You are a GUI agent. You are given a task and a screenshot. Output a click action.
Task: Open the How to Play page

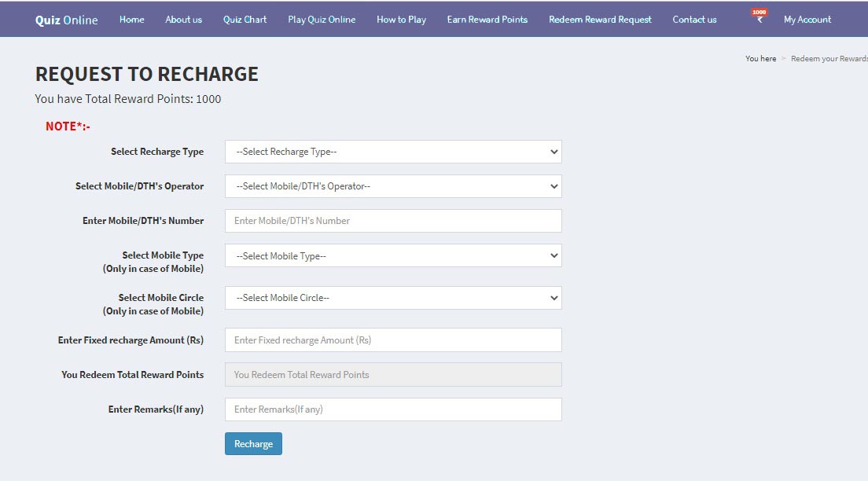401,20
